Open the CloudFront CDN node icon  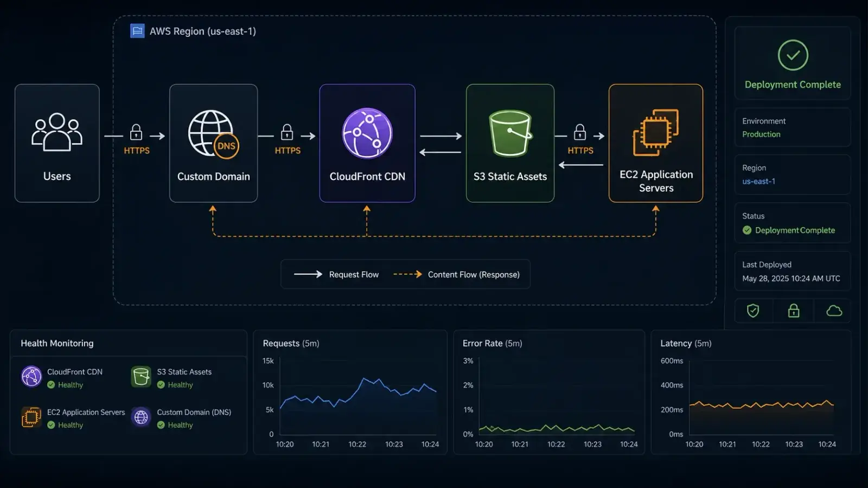point(367,133)
